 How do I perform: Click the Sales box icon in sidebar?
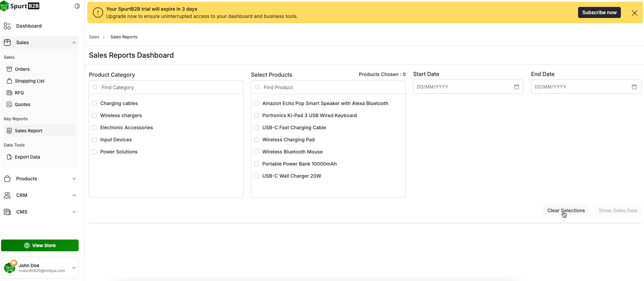point(7,43)
